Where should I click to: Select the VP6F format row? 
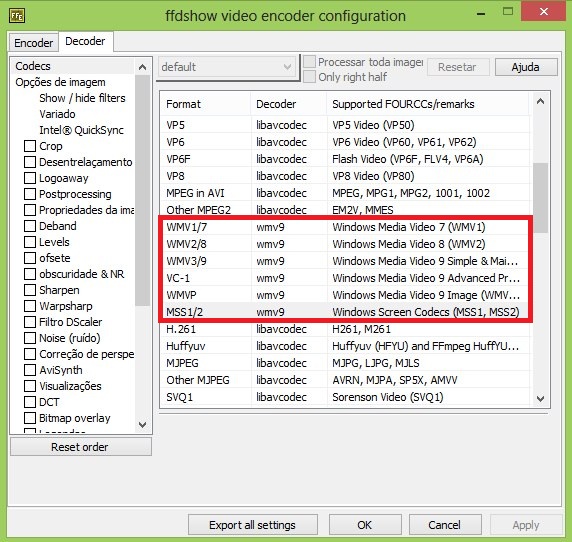[x=345, y=159]
